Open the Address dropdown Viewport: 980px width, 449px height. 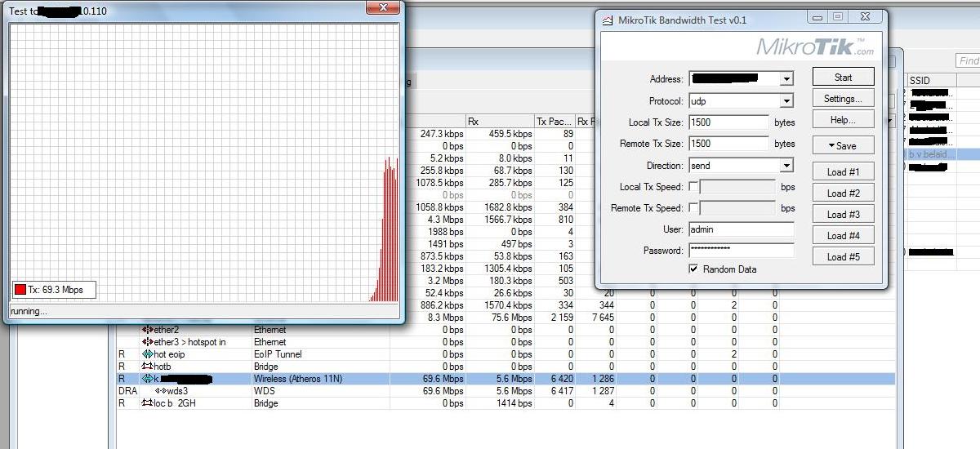click(x=786, y=79)
